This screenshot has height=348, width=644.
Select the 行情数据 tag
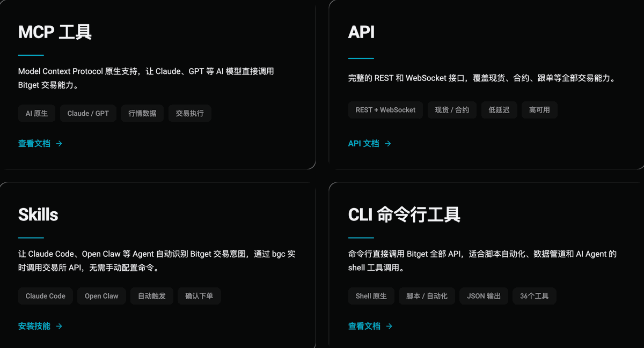click(x=142, y=114)
